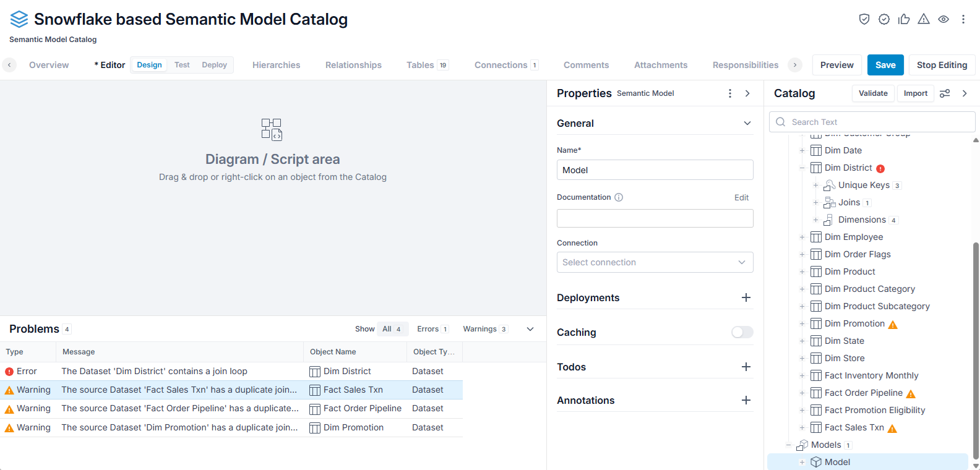The width and height of the screenshot is (980, 470).
Task: Click the Catalog vertical scrollbar thumb
Action: 976,351
